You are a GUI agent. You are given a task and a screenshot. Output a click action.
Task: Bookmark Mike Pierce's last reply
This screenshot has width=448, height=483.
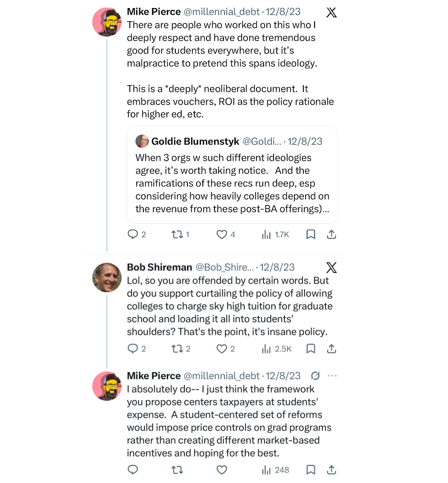pyautogui.click(x=310, y=469)
